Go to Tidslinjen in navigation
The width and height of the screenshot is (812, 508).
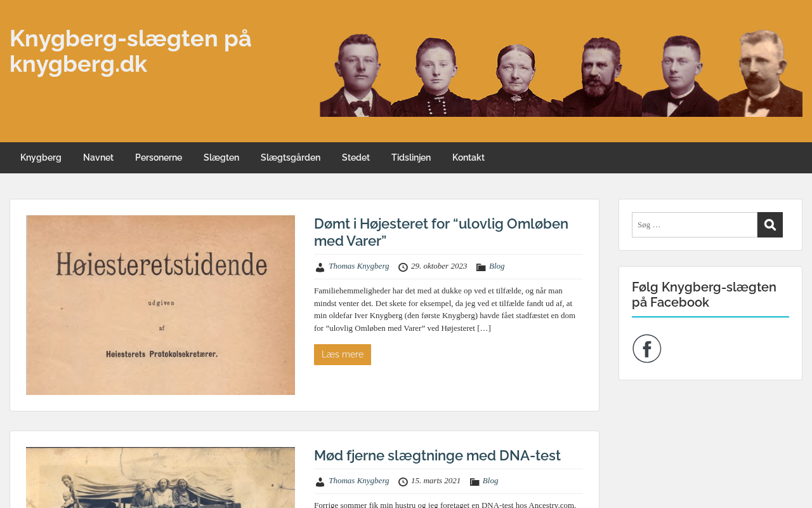411,157
